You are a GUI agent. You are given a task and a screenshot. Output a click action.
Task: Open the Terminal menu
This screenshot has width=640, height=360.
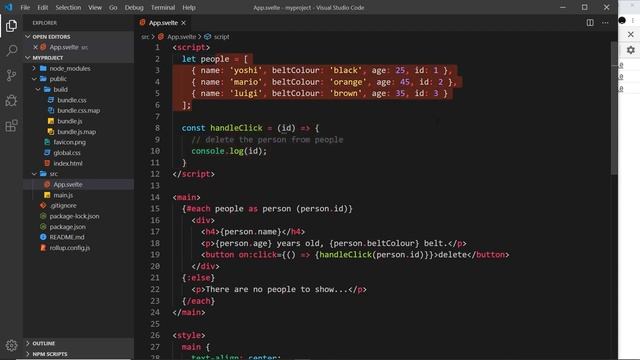(x=163, y=7)
